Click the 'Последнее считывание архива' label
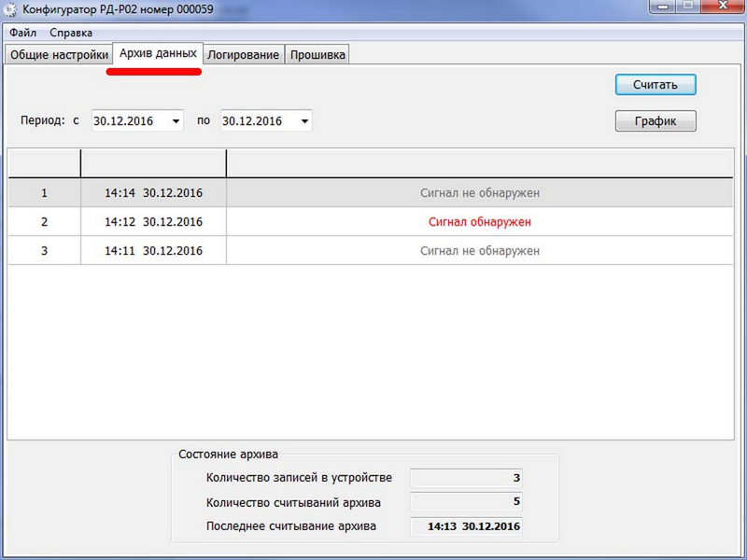Viewport: 747px width, 560px height. click(291, 526)
